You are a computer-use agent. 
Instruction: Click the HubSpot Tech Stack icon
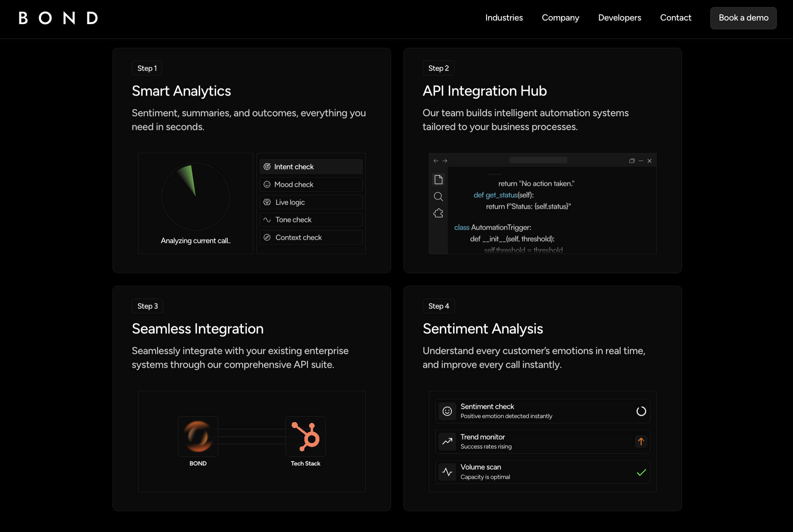coord(305,436)
